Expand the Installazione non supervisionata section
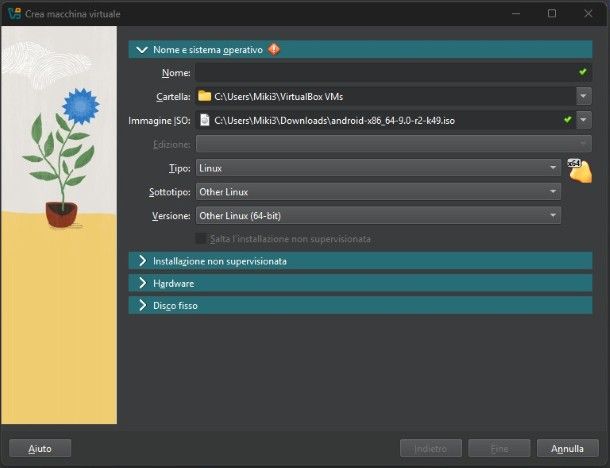610x468 pixels. [142, 261]
